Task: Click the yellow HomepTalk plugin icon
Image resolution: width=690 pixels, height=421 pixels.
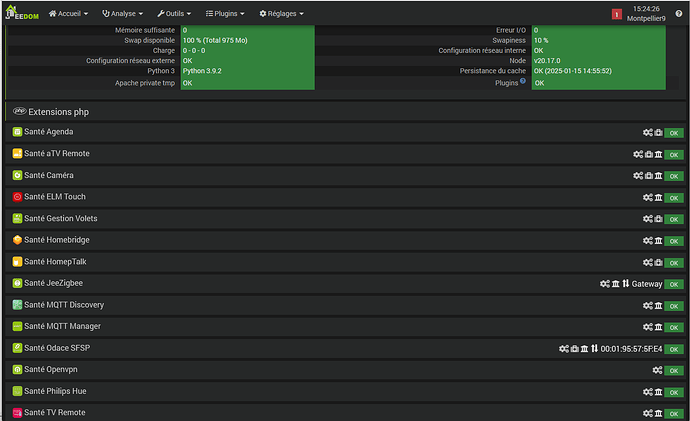Action: coord(17,262)
